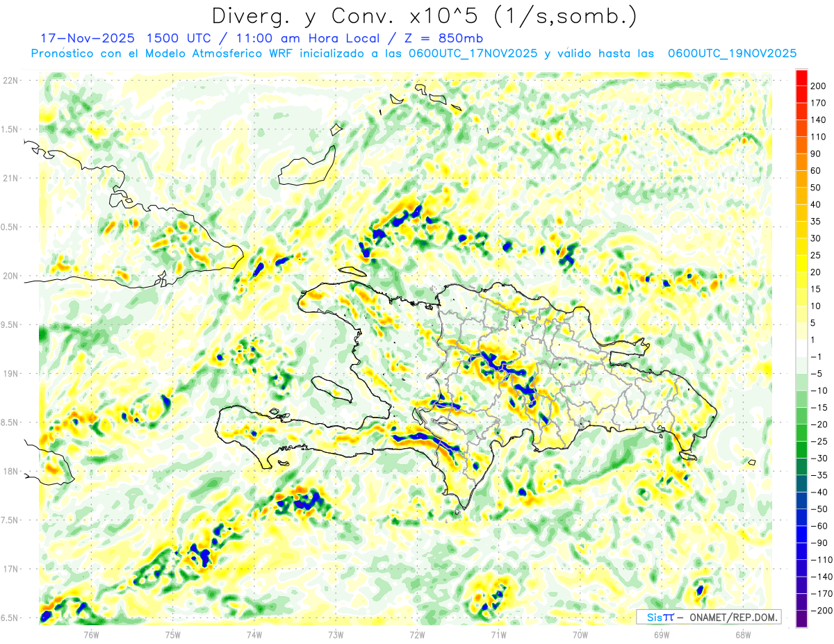
Task: Click the "-20" colorbar value
Action: tap(820, 424)
